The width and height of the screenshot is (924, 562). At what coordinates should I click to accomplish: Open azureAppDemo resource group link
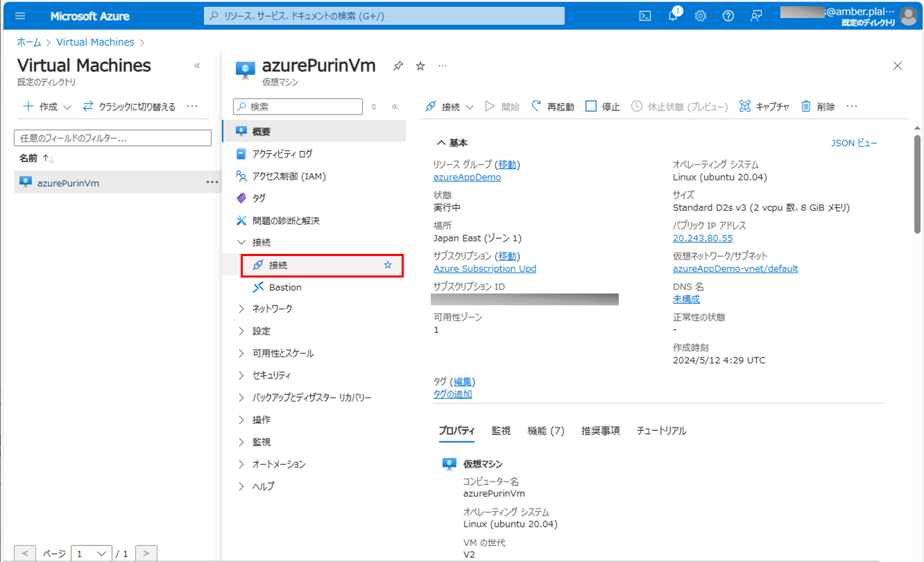[467, 177]
